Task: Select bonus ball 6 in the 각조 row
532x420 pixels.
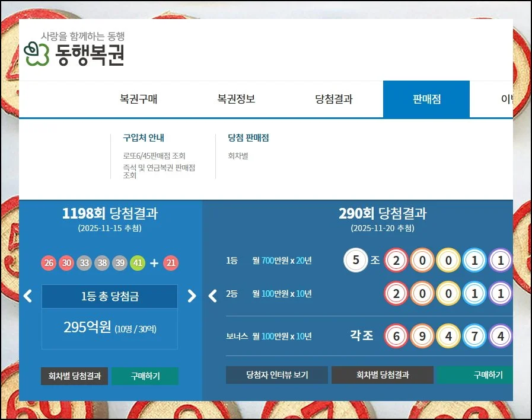Action: (396, 335)
